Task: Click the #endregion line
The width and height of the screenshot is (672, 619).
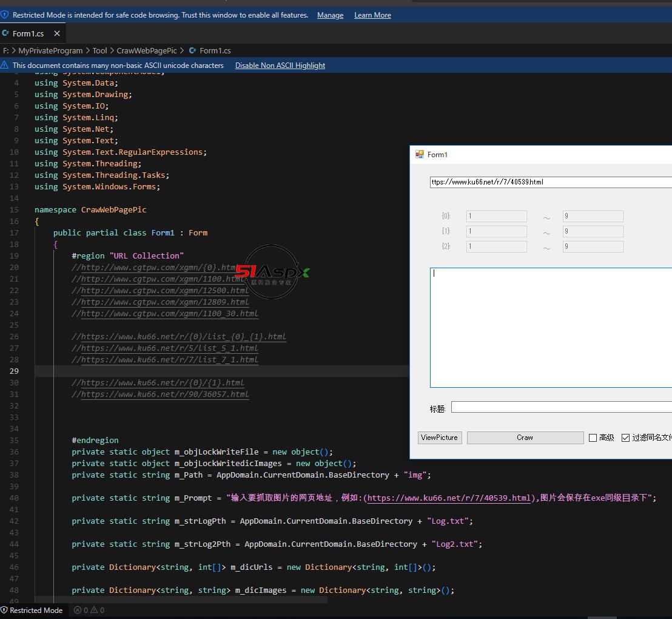Action: (95, 440)
